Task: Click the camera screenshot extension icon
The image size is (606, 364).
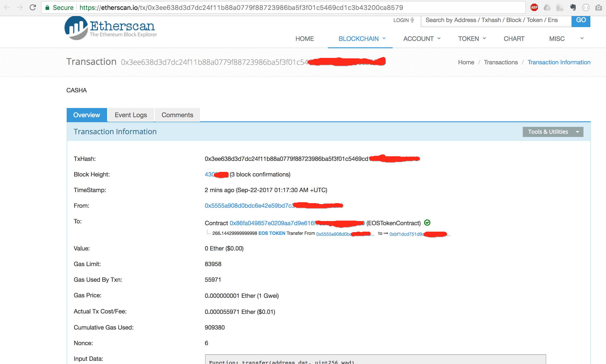Action: click(598, 8)
